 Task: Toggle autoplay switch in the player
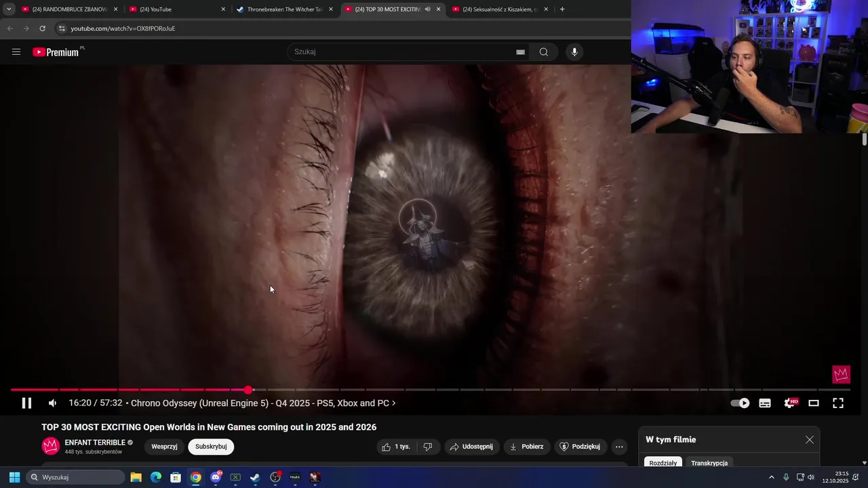click(x=740, y=403)
